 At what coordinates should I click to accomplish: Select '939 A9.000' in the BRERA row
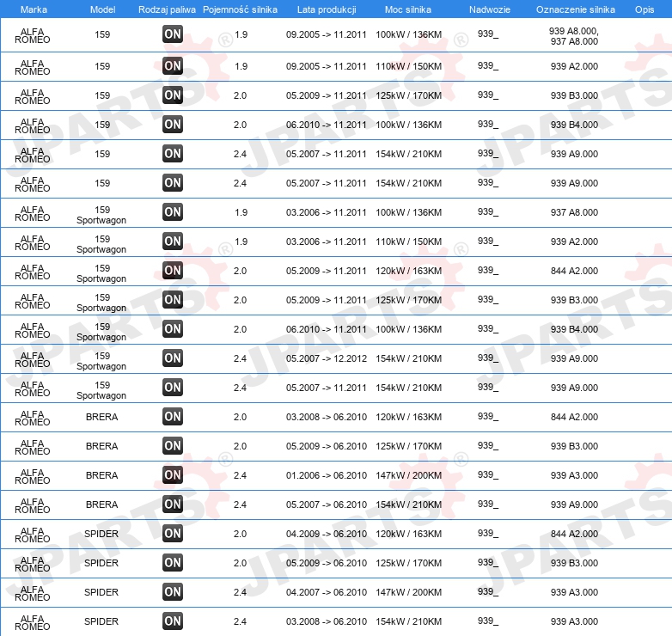tap(574, 505)
